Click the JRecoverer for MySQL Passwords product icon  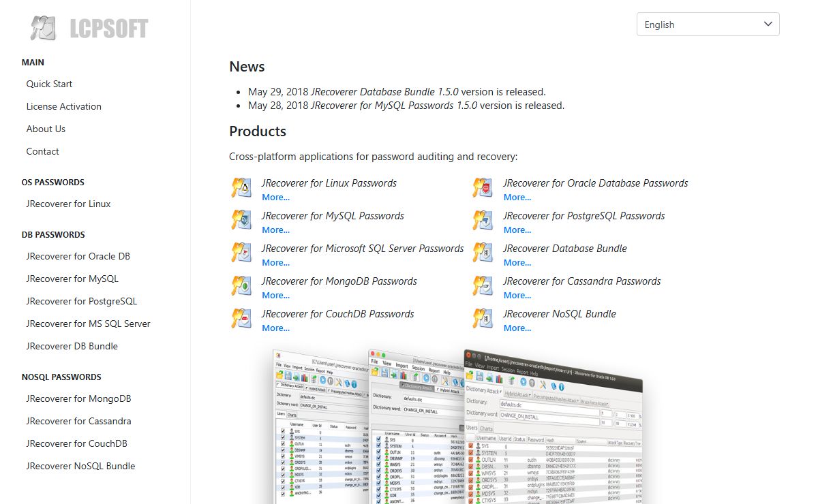[x=241, y=220]
